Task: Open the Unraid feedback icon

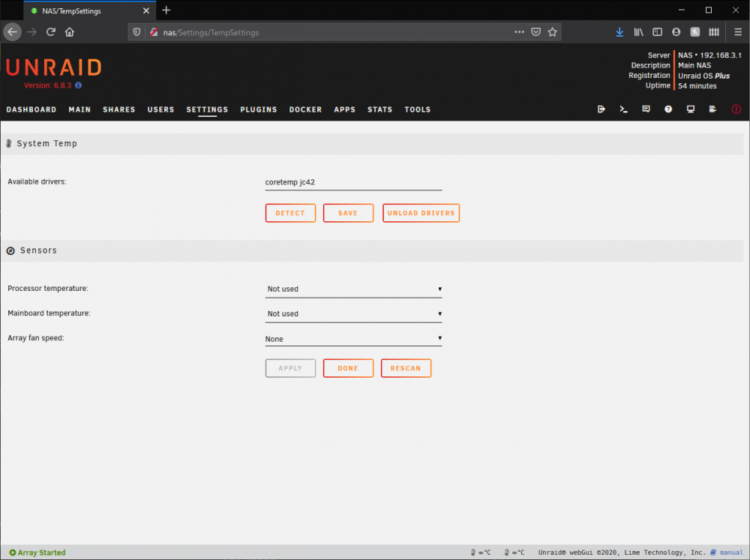Action: tap(646, 109)
